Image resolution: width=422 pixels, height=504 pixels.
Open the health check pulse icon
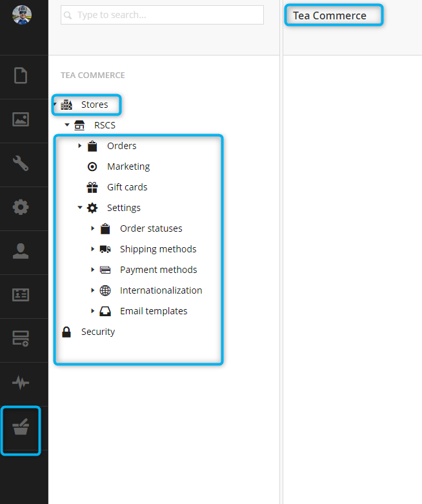pyautogui.click(x=21, y=383)
